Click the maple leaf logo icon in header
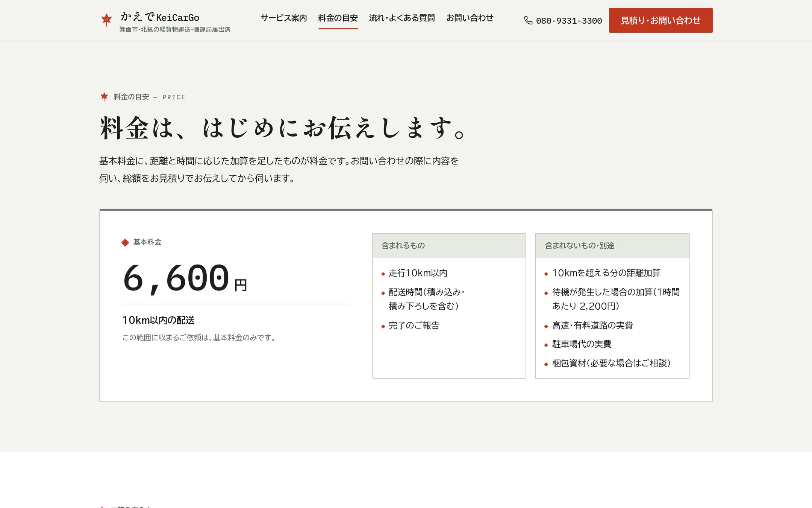Image resolution: width=812 pixels, height=508 pixels. (x=106, y=20)
